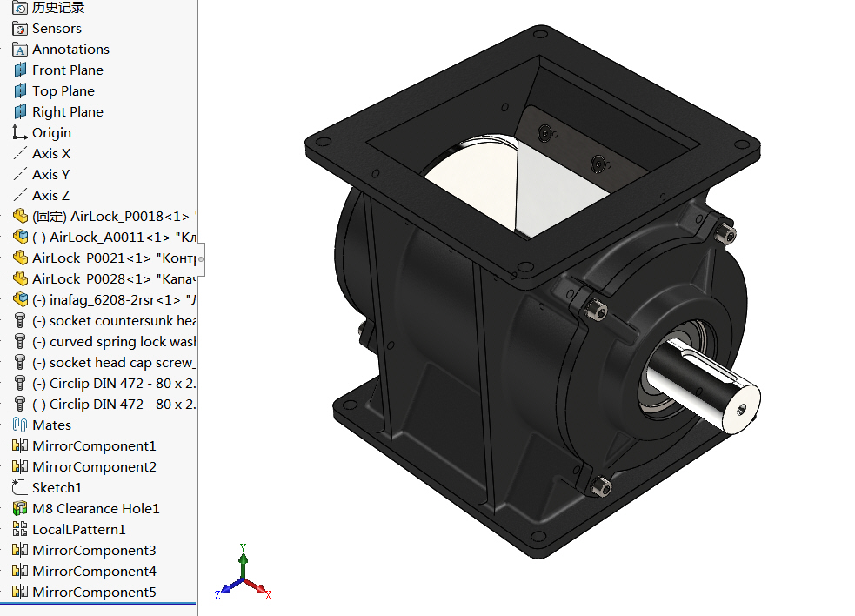The image size is (855, 616).
Task: Click the AirLock_A0011 subassembly icon
Action: [20, 237]
